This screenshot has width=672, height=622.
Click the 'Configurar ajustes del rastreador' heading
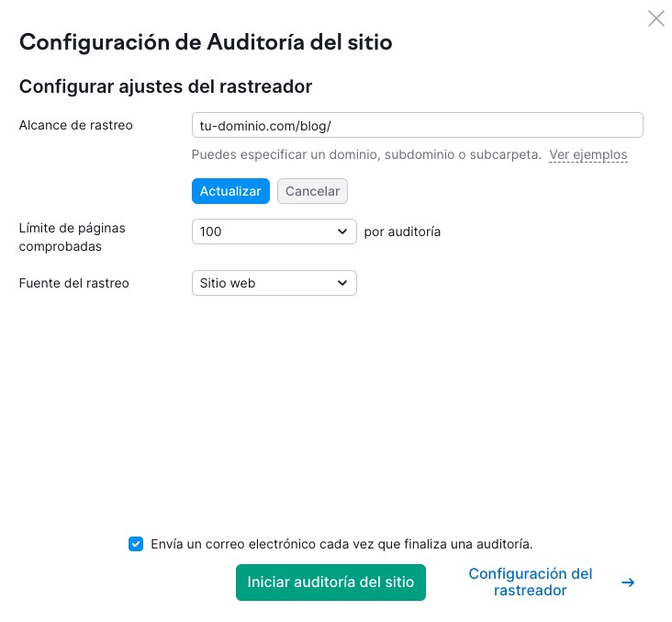(x=166, y=86)
